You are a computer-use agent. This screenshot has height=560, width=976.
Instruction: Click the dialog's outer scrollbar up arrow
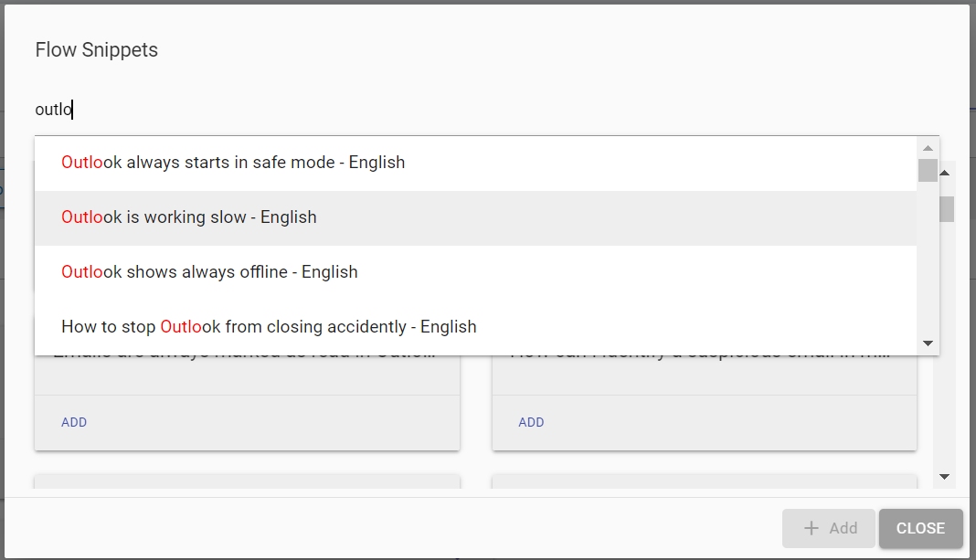[944, 172]
